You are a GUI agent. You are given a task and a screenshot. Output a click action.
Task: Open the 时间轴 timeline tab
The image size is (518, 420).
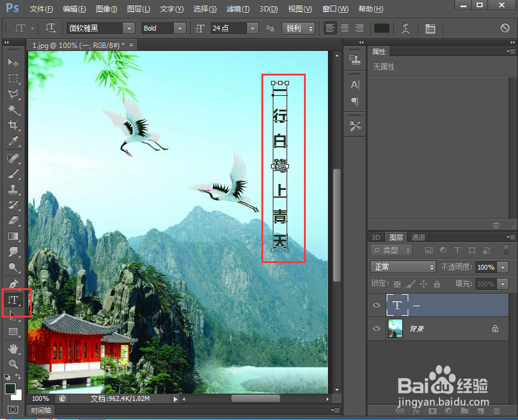coord(41,410)
